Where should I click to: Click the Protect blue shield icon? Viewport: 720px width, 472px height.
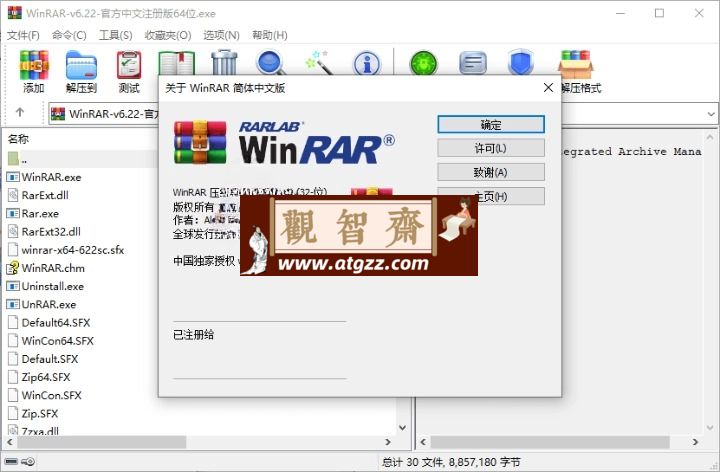tap(521, 62)
